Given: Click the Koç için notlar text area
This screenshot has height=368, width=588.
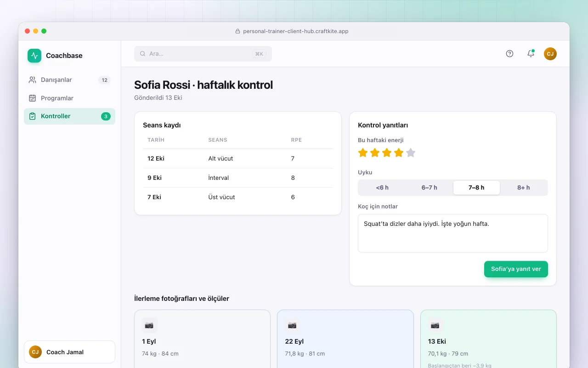Looking at the screenshot, I should tap(453, 233).
